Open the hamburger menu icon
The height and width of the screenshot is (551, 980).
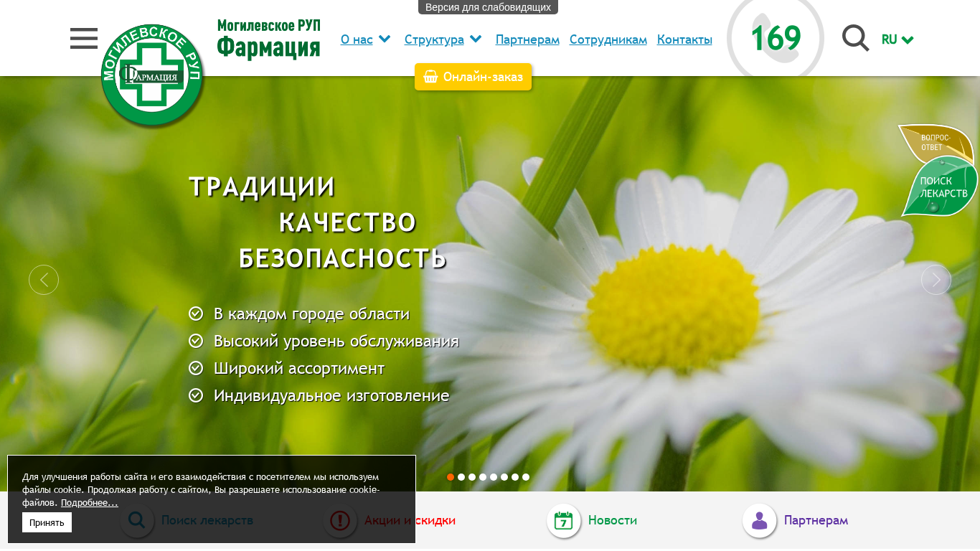pos(84,39)
